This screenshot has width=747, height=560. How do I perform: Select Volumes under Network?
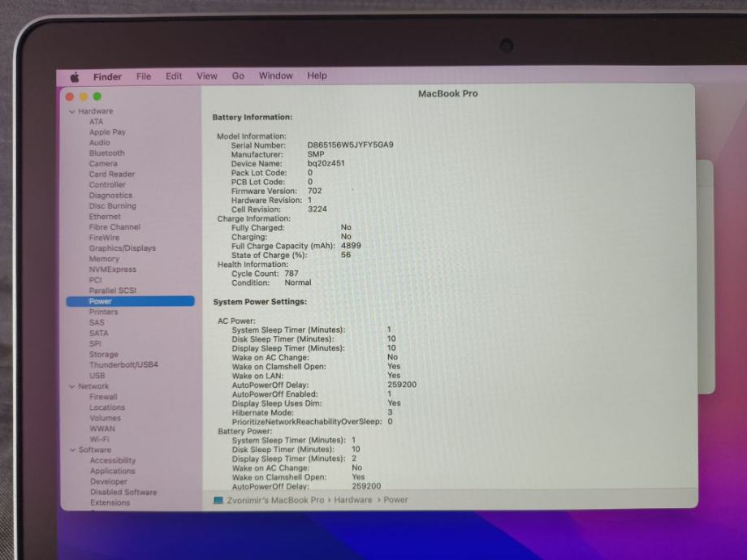[106, 418]
